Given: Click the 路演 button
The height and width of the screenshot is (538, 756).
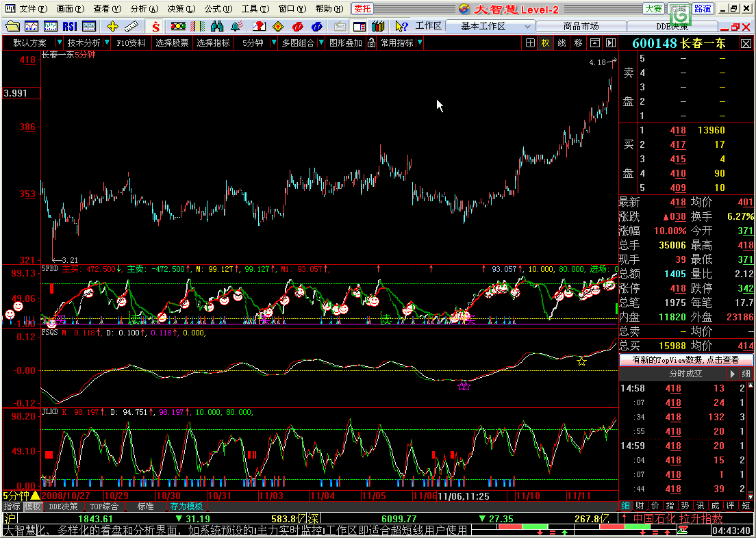Looking at the screenshot, I should pyautogui.click(x=703, y=9).
